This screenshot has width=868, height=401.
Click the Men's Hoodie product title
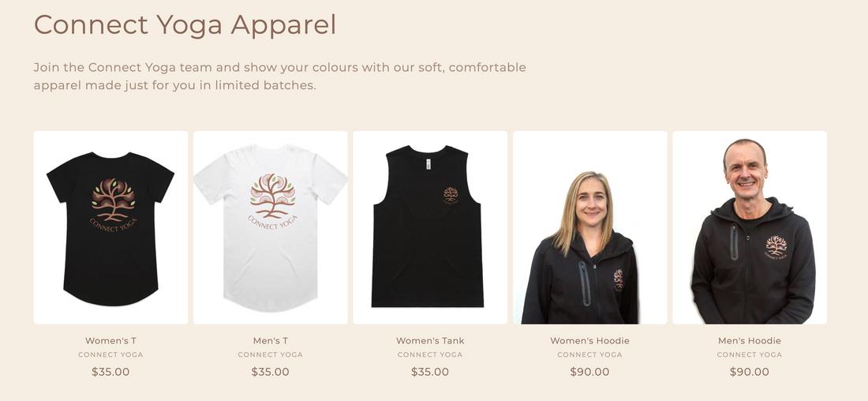click(x=750, y=341)
